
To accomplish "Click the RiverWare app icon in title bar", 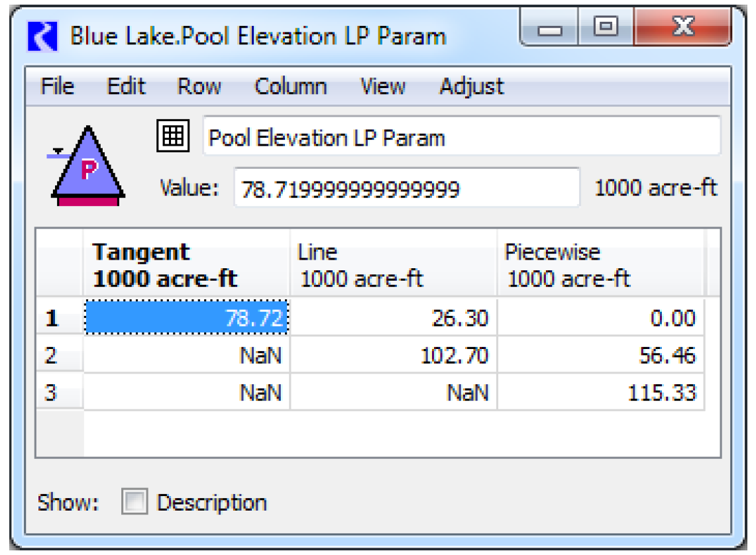I will 43,36.
